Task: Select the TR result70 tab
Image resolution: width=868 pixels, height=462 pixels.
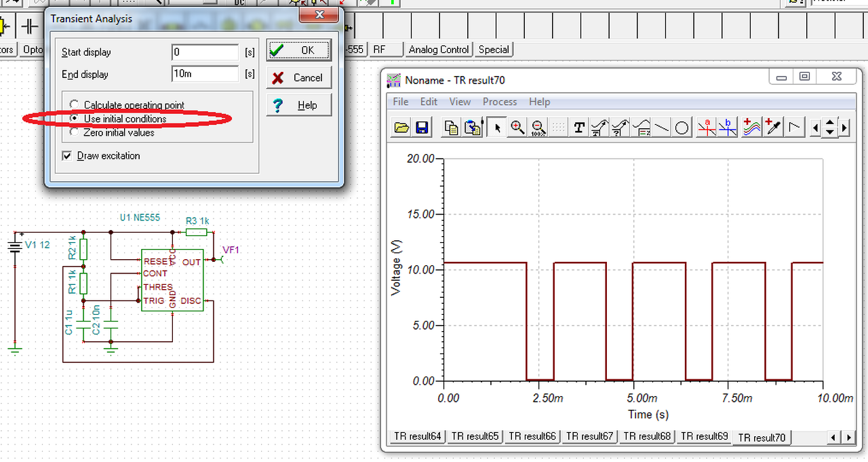Action: click(762, 438)
